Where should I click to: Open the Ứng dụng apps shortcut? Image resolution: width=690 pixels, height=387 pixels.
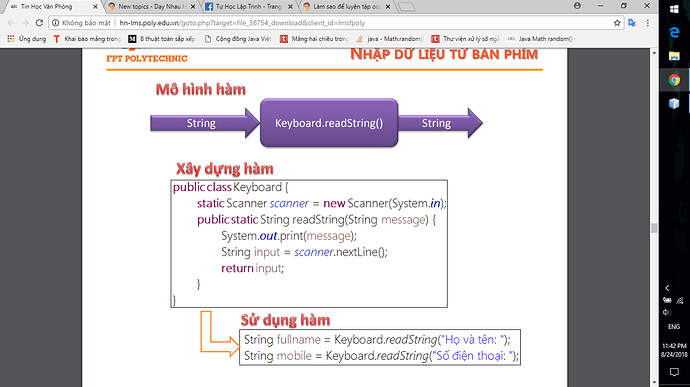click(x=26, y=39)
